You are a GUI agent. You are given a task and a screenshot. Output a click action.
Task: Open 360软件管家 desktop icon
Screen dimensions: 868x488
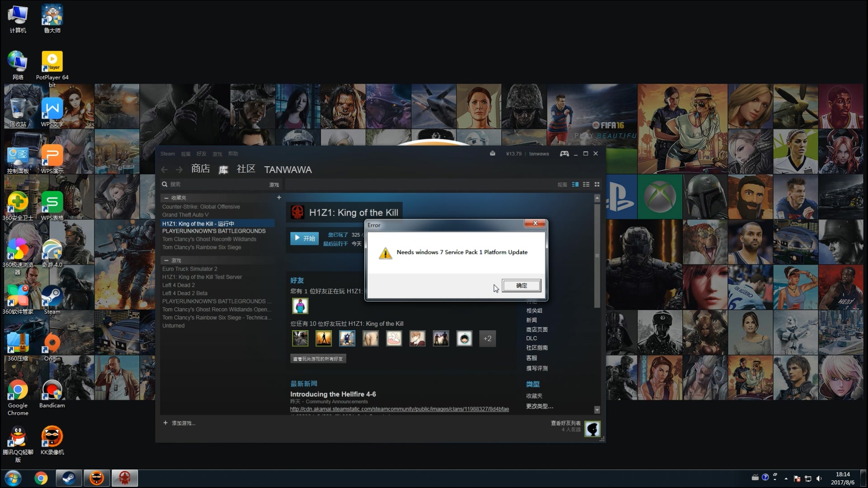click(18, 300)
